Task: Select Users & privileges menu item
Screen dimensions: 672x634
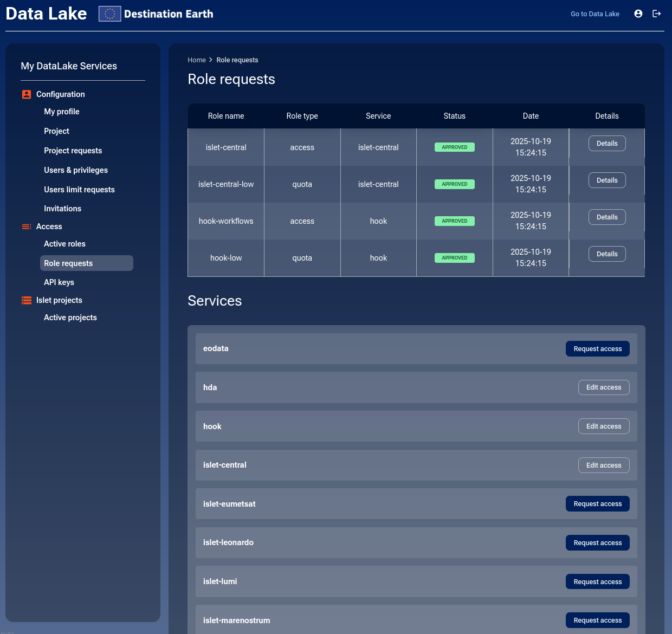Action: [x=76, y=170]
